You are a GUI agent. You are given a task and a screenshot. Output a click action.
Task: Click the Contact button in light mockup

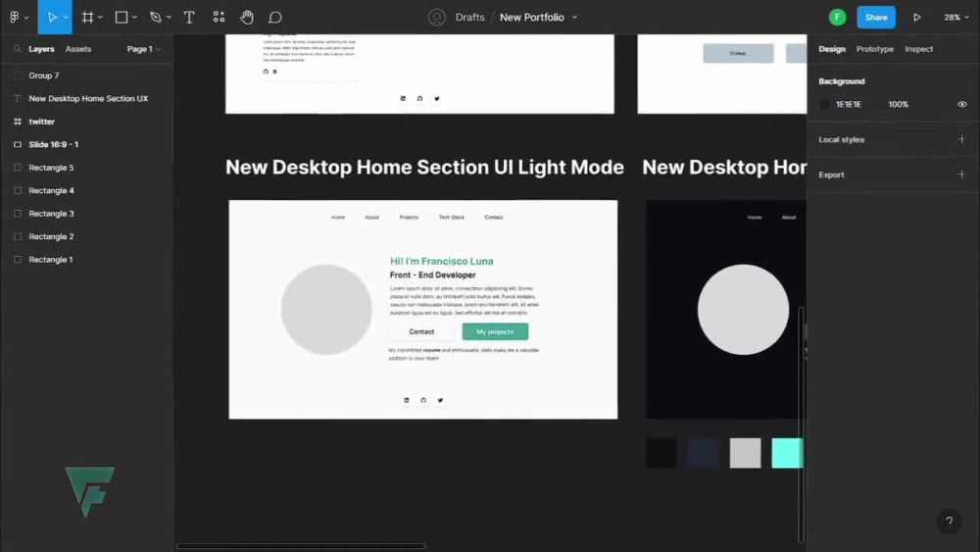coord(421,332)
